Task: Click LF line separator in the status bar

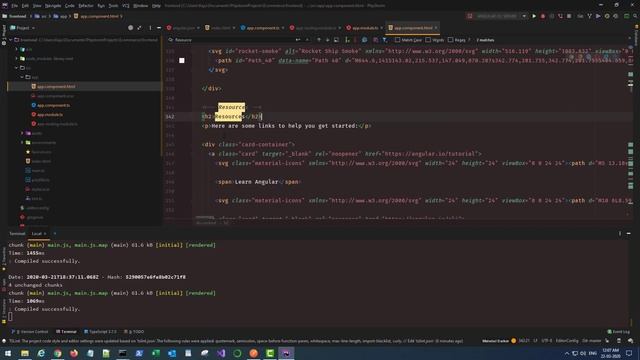Action: 535,341
